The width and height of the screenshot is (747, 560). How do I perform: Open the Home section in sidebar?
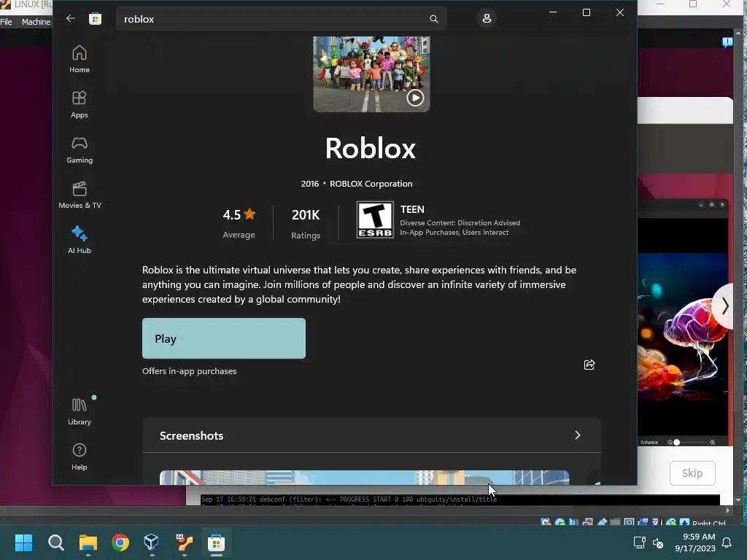coord(80,59)
